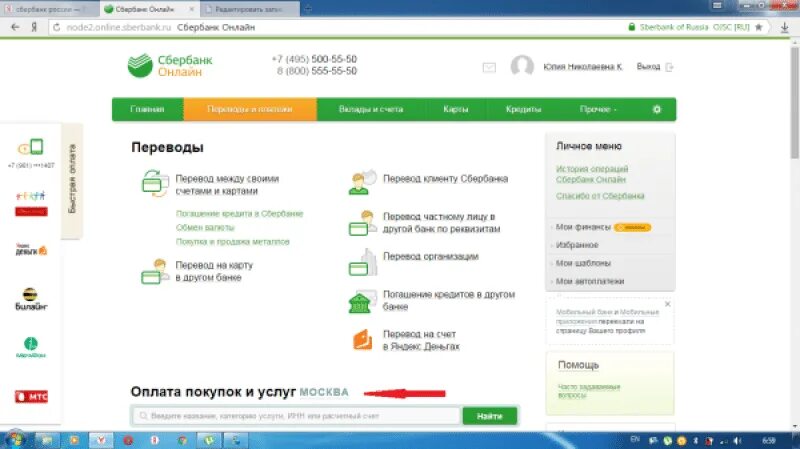
Task: Select the MTS quick payment icon
Action: pyautogui.click(x=31, y=396)
